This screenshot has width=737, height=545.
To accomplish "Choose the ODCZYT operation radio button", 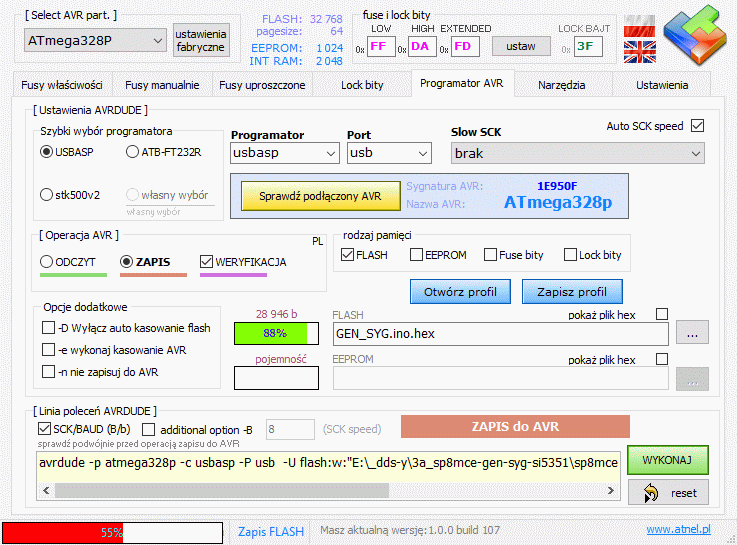I will (x=47, y=262).
